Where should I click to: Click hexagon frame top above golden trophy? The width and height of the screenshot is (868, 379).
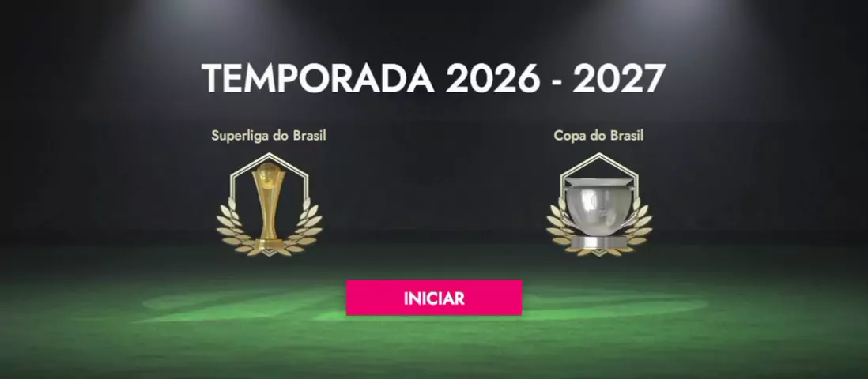[x=269, y=156]
